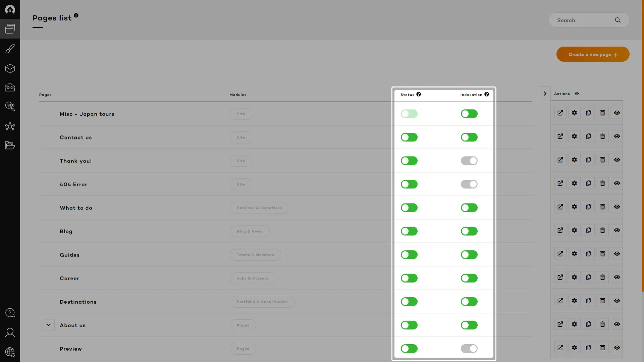644x362 pixels.
Task: Delete the Blog page with trash icon
Action: [602, 230]
